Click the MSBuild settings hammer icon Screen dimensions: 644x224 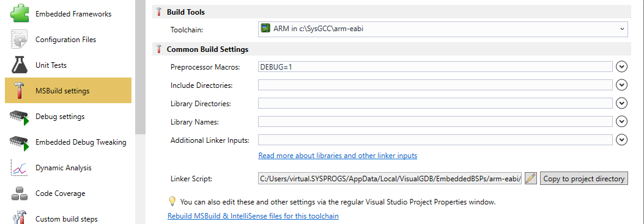19,91
